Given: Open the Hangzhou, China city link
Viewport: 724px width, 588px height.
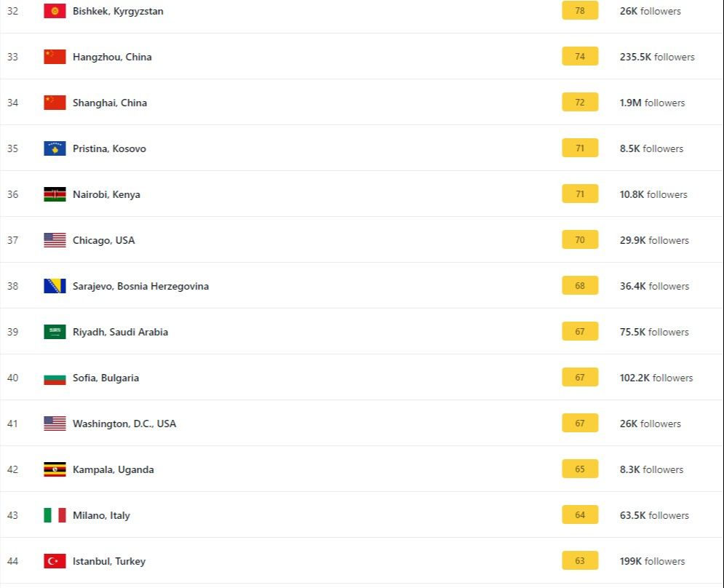Looking at the screenshot, I should 112,57.
